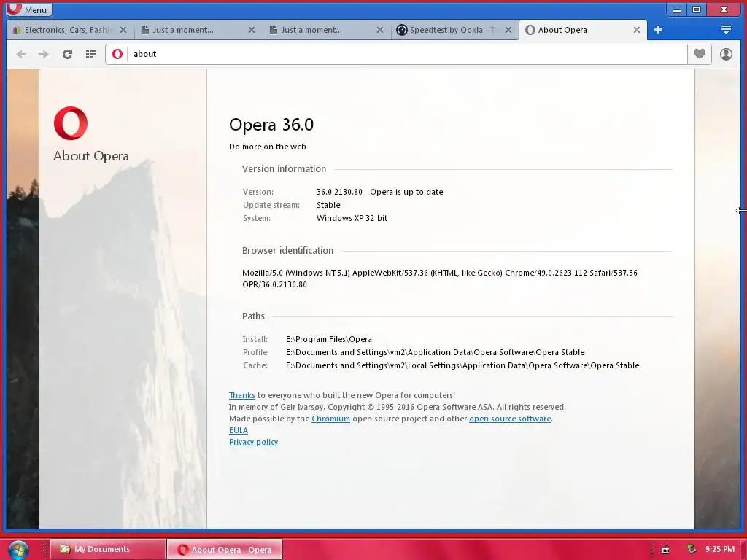Open the EULA link
Viewport: 747px width, 560px height.
click(239, 430)
